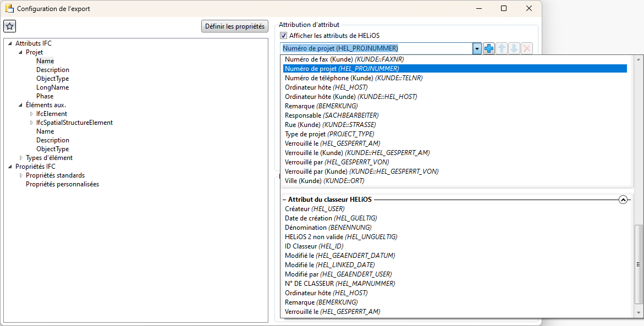644x326 pixels.
Task: Select Phase in the tree
Action: tap(45, 96)
